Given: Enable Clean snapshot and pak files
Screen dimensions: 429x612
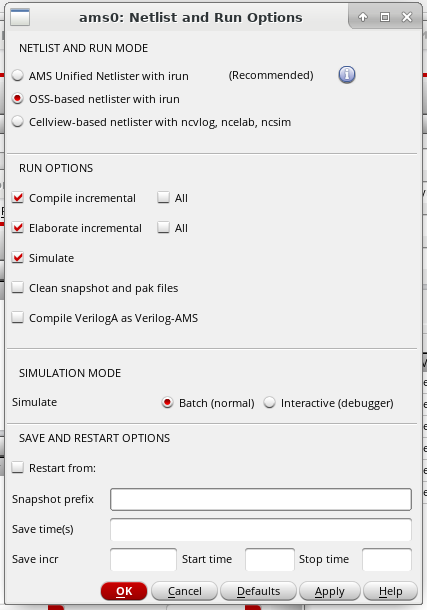Looking at the screenshot, I should pos(18,288).
